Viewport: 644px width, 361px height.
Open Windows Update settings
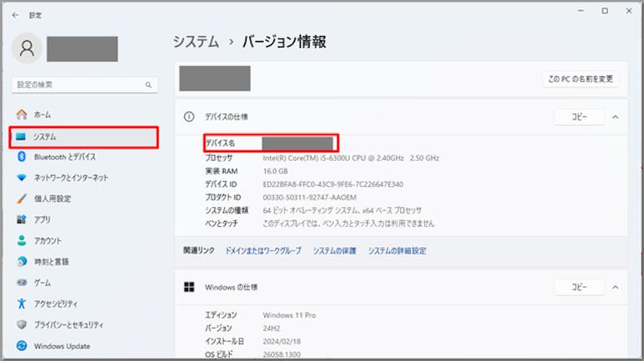coord(84,346)
